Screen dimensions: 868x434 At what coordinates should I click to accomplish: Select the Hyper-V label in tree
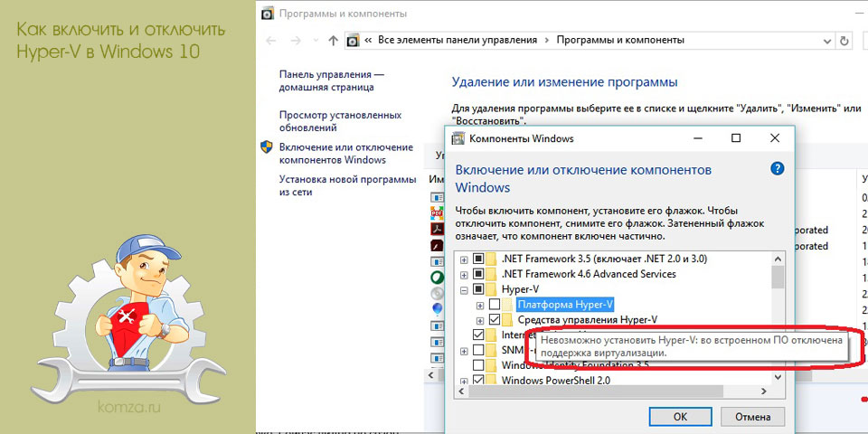pyautogui.click(x=520, y=289)
